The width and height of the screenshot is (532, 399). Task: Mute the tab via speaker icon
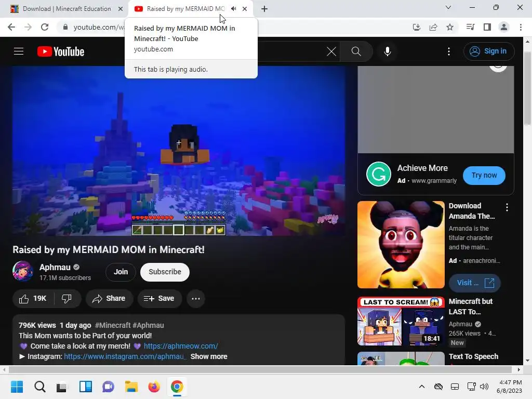pyautogui.click(x=233, y=9)
